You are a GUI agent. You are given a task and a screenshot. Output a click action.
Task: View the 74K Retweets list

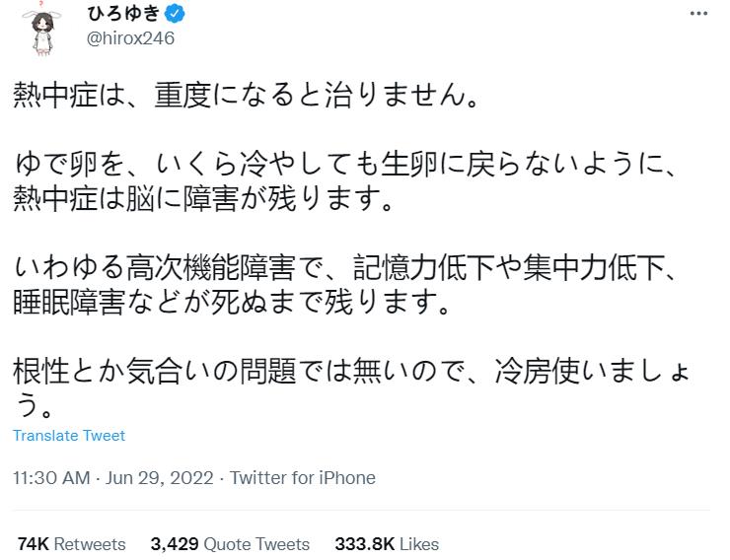tap(72, 544)
